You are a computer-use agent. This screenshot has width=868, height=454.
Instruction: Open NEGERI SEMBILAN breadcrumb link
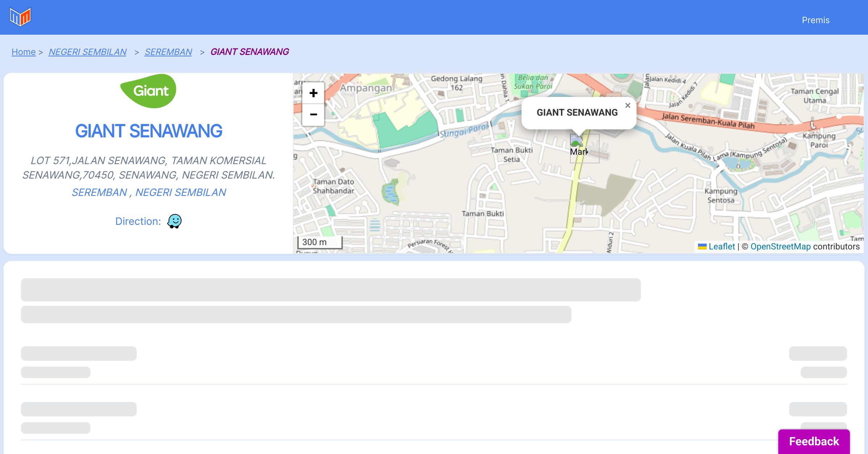[x=88, y=52]
